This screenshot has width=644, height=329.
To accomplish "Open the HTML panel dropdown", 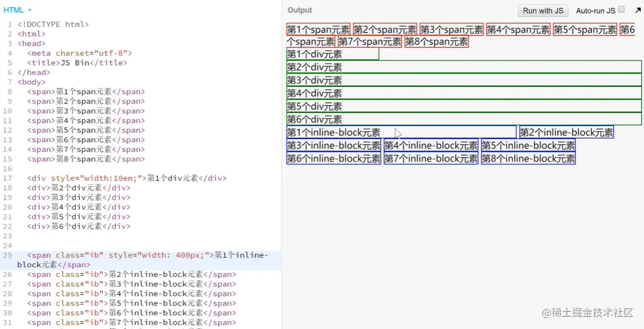I will tap(17, 10).
